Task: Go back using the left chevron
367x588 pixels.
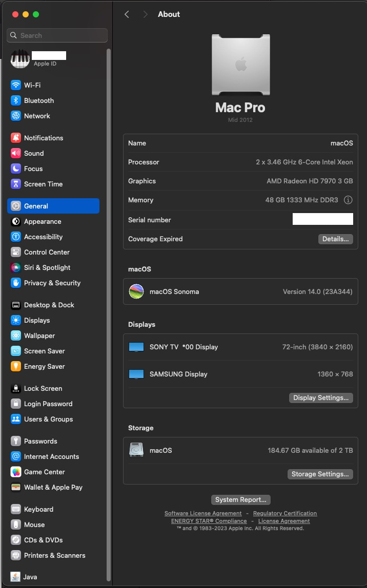Action: click(127, 14)
